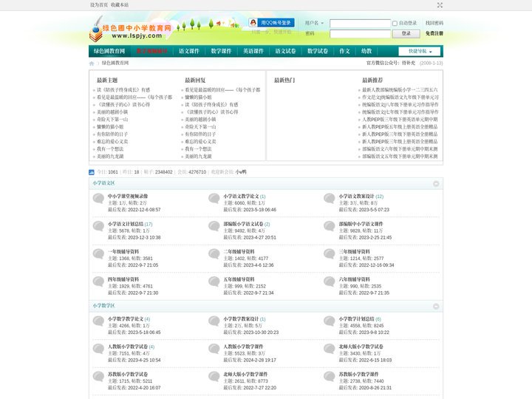This screenshot has width=532, height=399.
Task: Click the 设为首页 link
Action: pos(99,5)
